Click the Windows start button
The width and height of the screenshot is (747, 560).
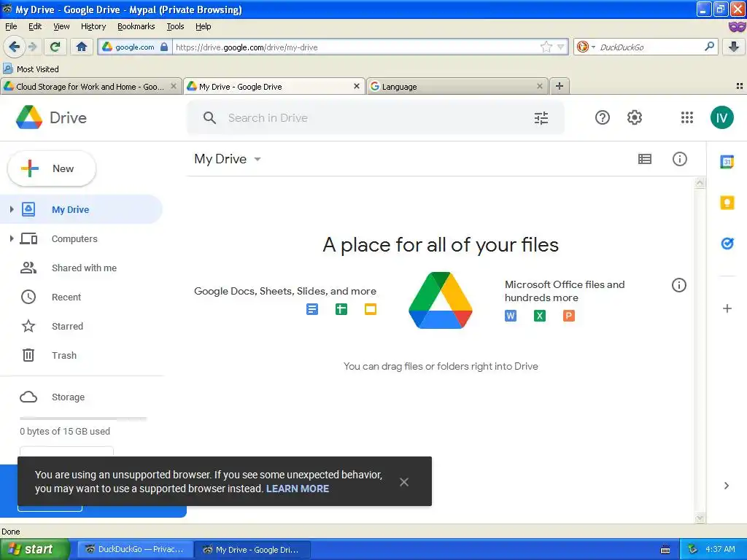point(35,549)
